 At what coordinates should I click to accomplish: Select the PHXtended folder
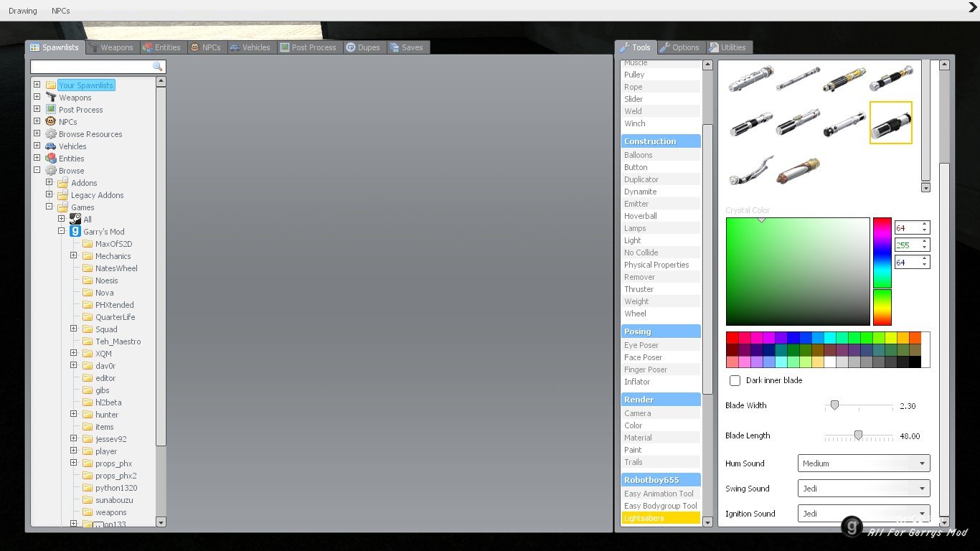(x=114, y=305)
